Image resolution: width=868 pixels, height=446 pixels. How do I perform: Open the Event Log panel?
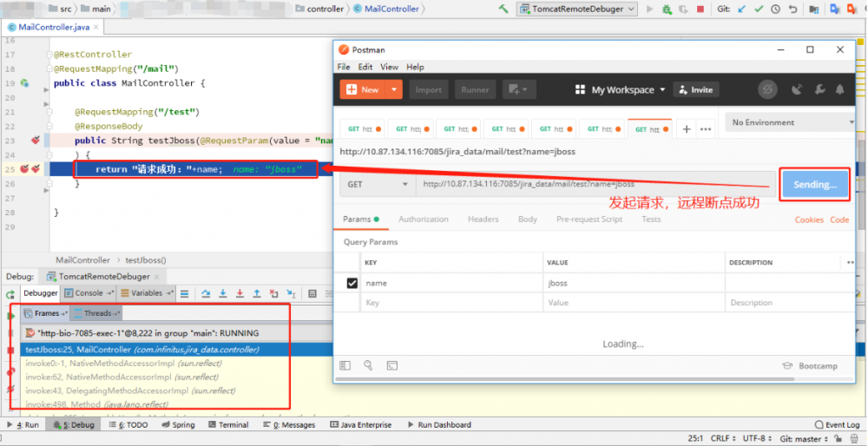837,425
